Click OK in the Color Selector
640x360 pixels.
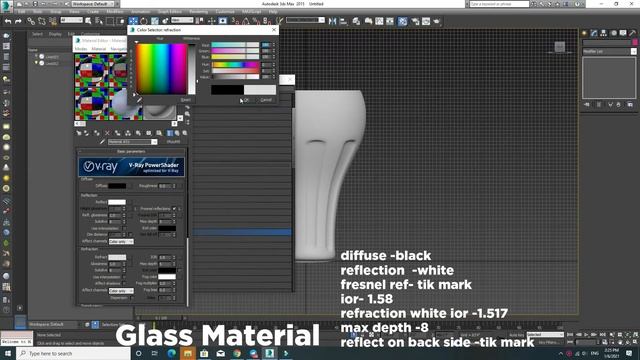click(246, 100)
